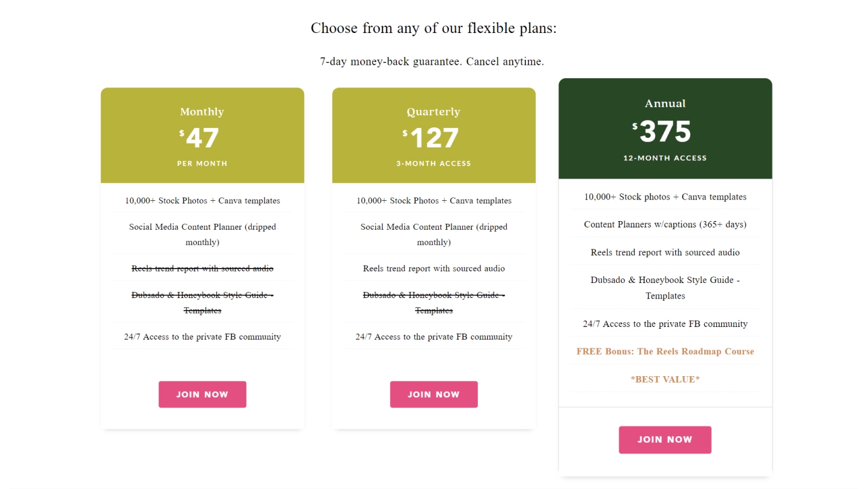This screenshot has width=868, height=489.
Task: Click the 'Choose from any of our flexible plans' heading
Action: click(433, 28)
